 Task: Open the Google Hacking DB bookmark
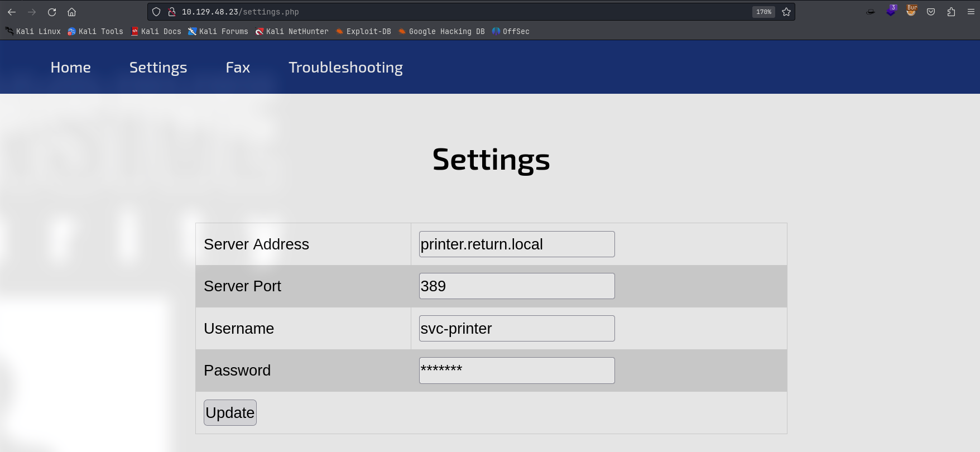(441, 31)
